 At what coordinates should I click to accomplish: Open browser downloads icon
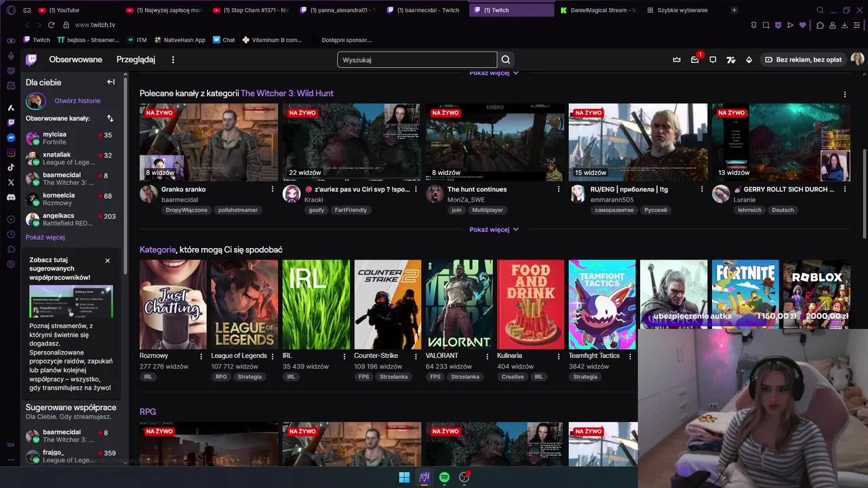click(x=844, y=25)
